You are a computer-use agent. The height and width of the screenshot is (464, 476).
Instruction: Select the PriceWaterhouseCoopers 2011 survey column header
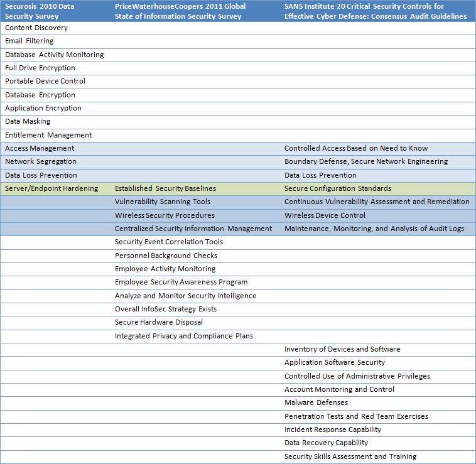pyautogui.click(x=180, y=11)
